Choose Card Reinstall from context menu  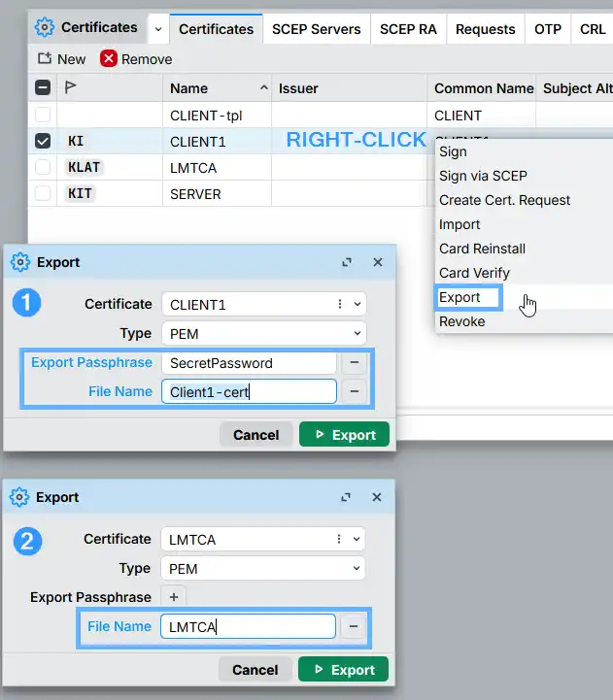point(524,249)
